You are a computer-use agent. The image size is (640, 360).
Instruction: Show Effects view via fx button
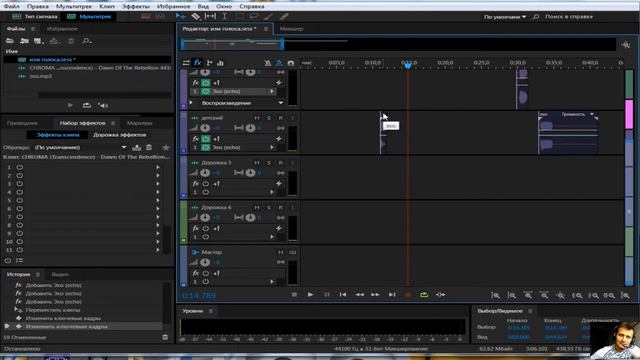coord(198,63)
